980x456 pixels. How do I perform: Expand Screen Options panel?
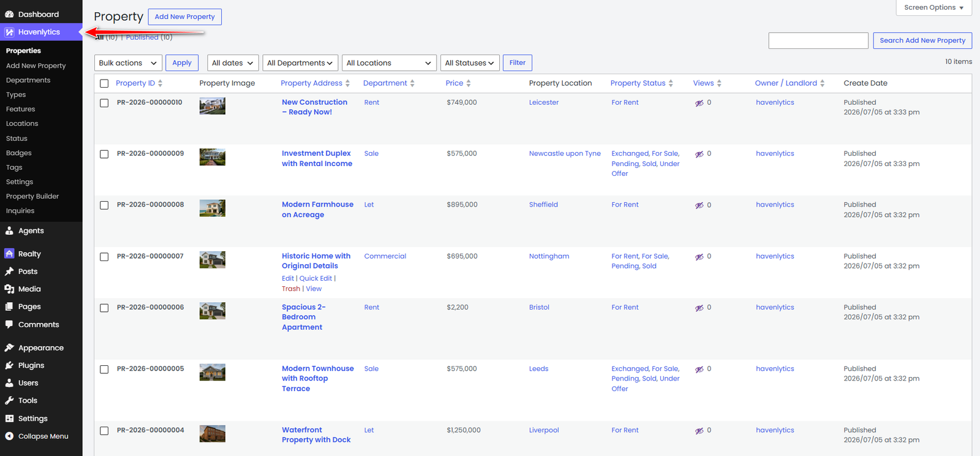click(933, 7)
